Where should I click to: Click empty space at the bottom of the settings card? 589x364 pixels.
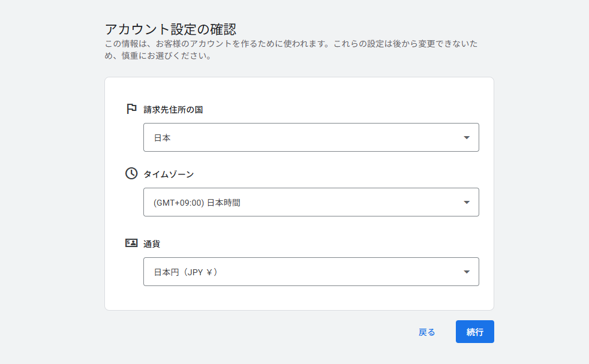tap(299, 299)
